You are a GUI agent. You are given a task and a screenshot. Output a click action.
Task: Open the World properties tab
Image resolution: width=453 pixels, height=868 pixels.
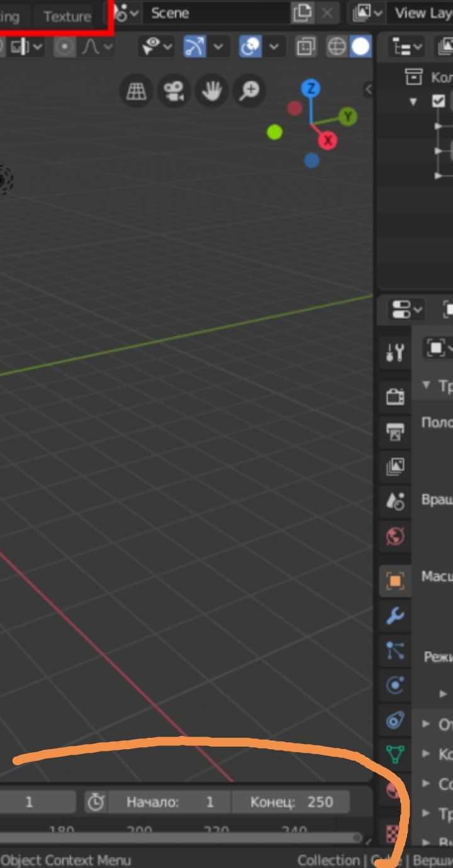395,536
